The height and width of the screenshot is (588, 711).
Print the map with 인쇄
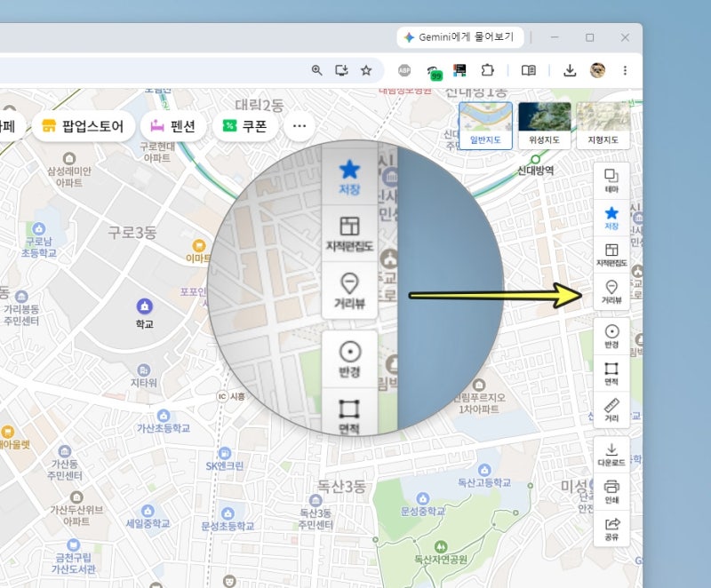tap(611, 492)
